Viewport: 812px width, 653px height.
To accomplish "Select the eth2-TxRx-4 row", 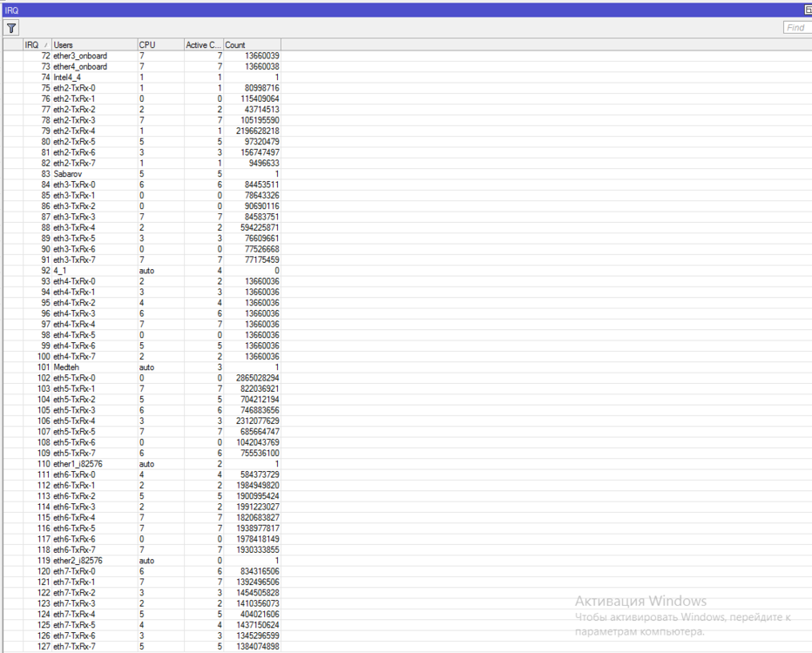I will click(x=74, y=131).
